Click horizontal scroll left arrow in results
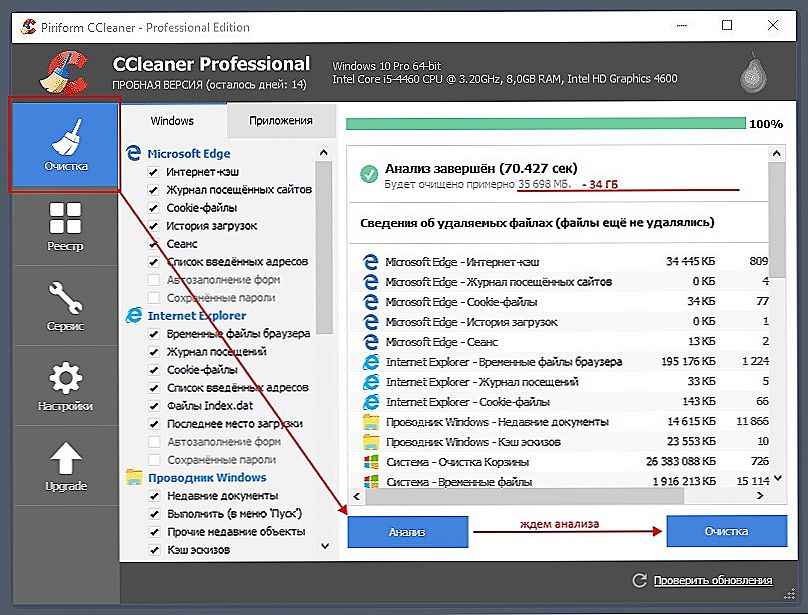Image resolution: width=808 pixels, height=615 pixels. tap(357, 496)
